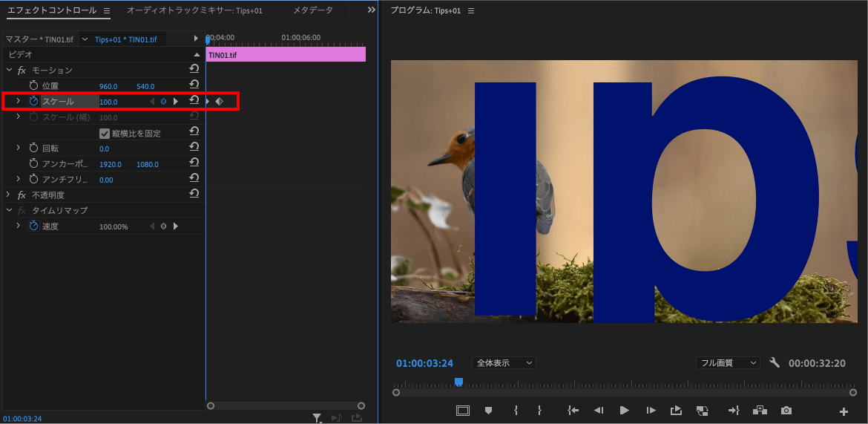
Task: Mark In point in program monitor
Action: [516, 411]
